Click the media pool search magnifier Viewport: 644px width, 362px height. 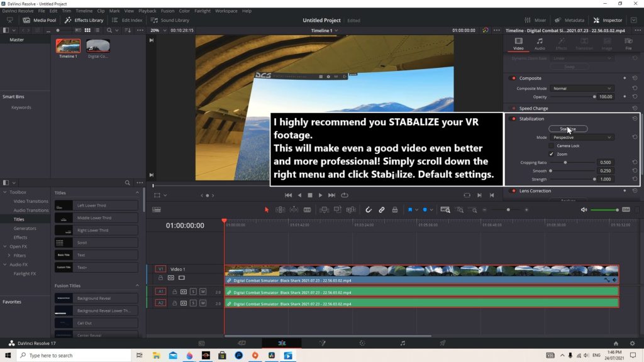point(109,30)
